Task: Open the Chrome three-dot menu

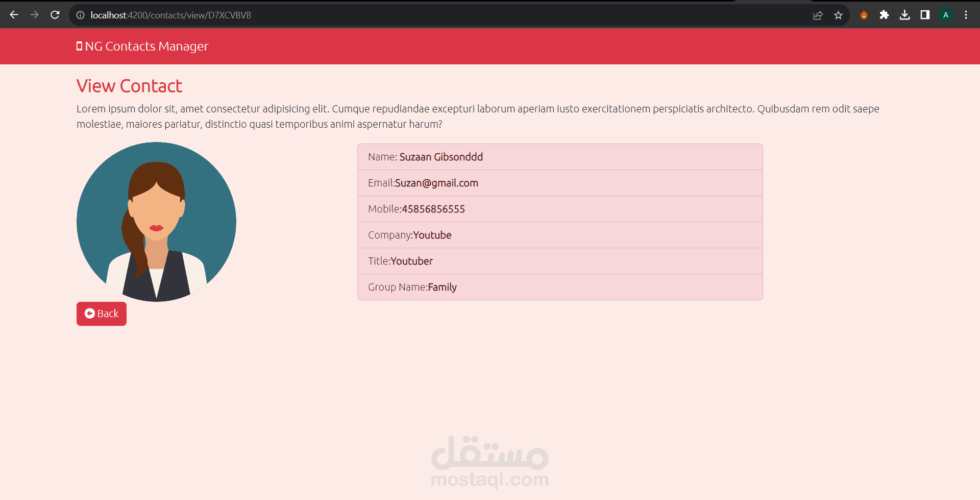Action: click(966, 15)
